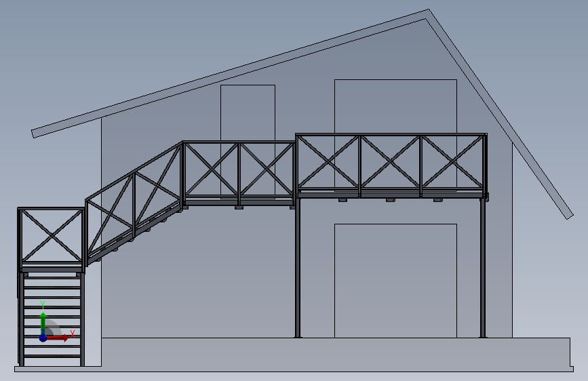Click the red X axis arrow of the triad
This screenshot has width=588, height=381.
pyautogui.click(x=58, y=338)
